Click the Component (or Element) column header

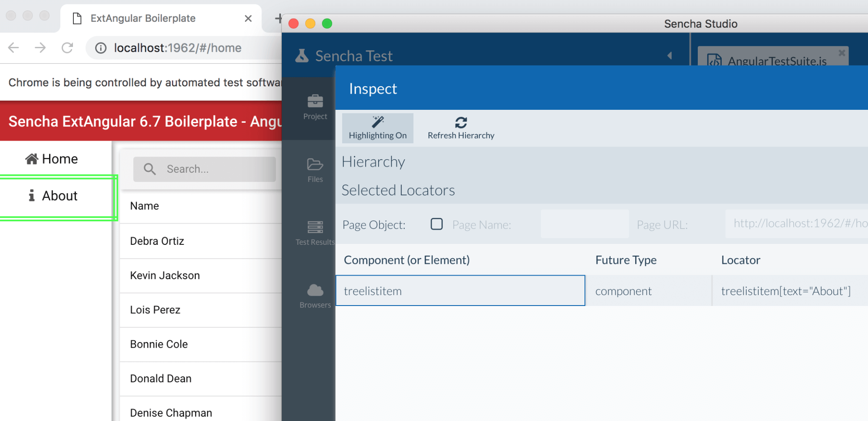(407, 260)
